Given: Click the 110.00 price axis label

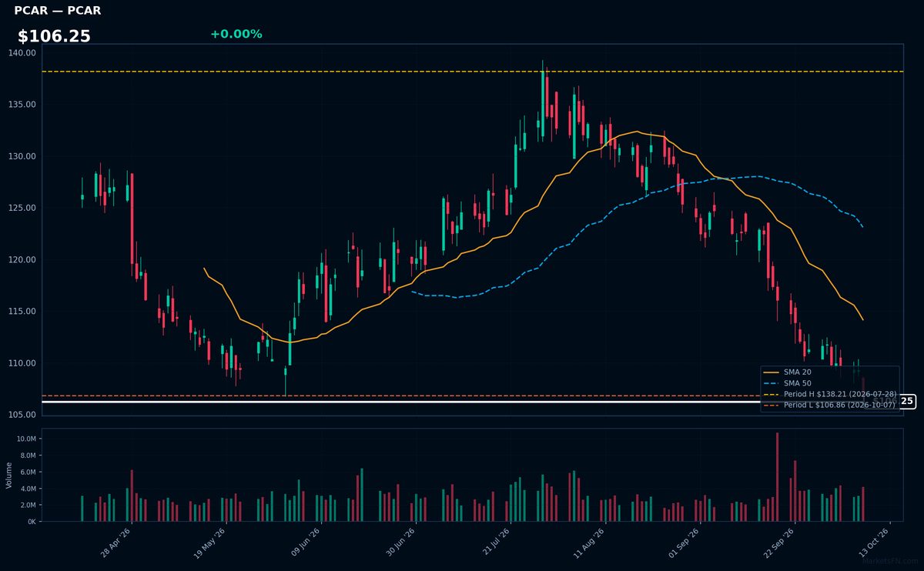Looking at the screenshot, I should [22, 363].
